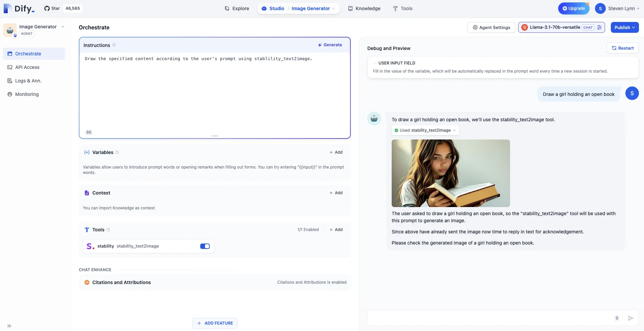Screen dimensions: 644x331
Task: Click the model parameters slider icon
Action: pos(599,27)
